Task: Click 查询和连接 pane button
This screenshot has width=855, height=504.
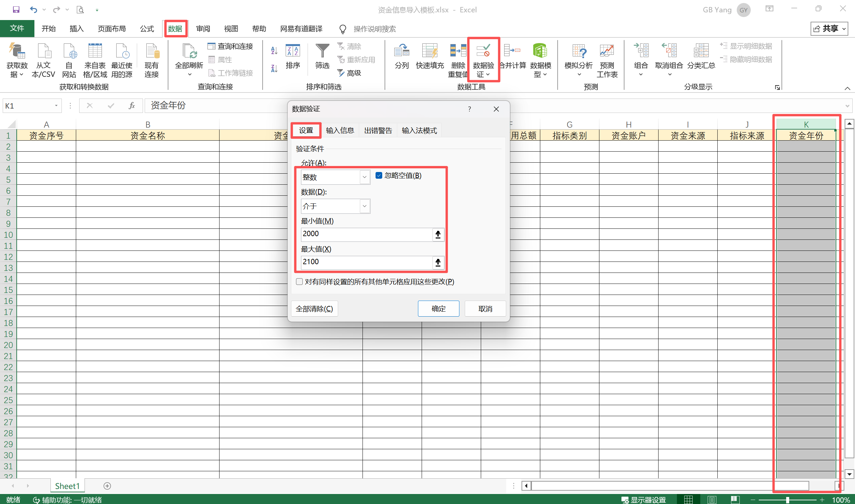Action: tap(230, 46)
